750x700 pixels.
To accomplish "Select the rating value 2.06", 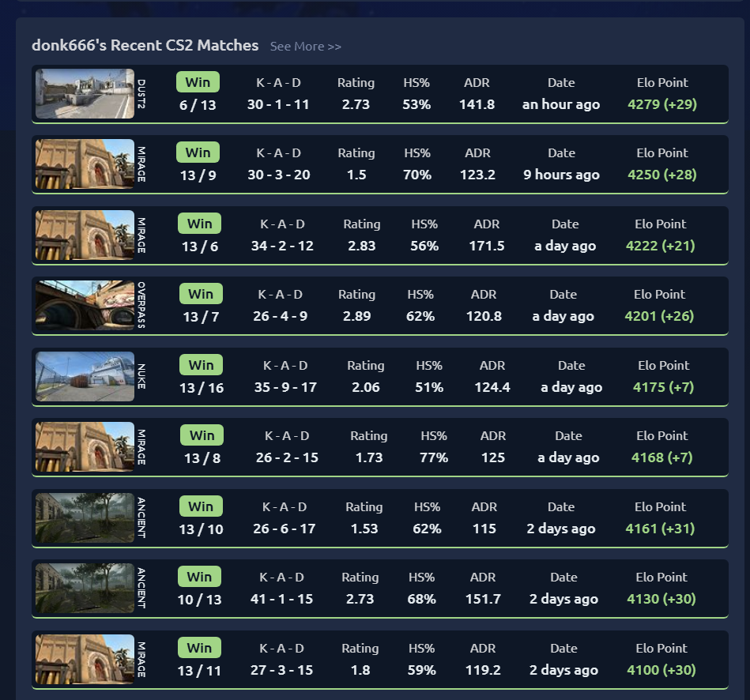I will 366,387.
